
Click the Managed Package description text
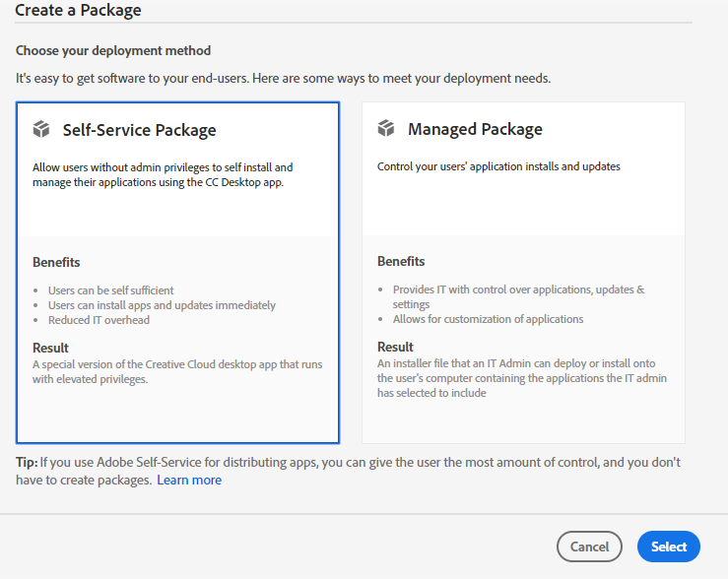point(498,166)
